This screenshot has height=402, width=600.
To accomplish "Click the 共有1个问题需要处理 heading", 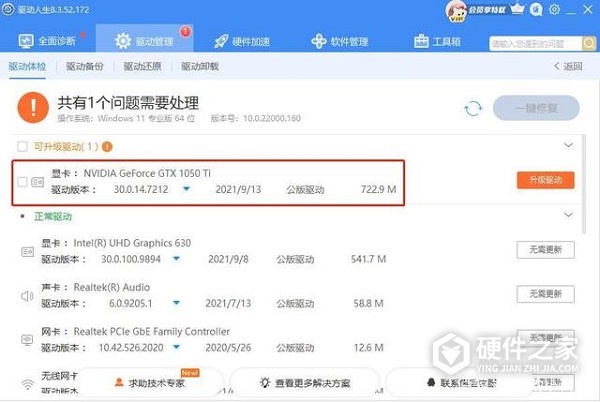I will (x=128, y=103).
